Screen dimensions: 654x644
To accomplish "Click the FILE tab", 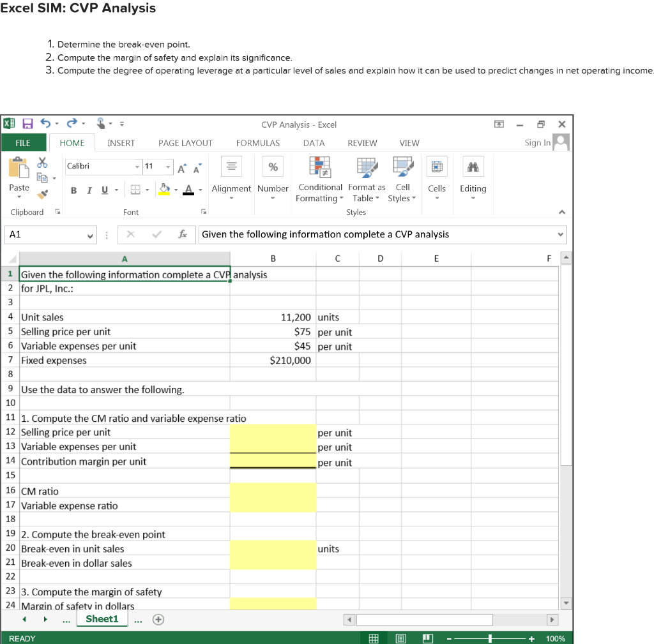I will 23,143.
